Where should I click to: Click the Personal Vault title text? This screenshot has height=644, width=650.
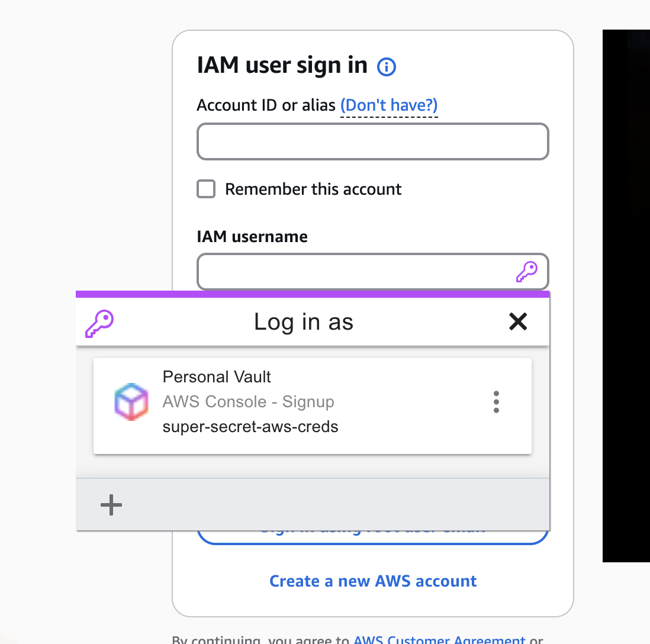click(217, 376)
